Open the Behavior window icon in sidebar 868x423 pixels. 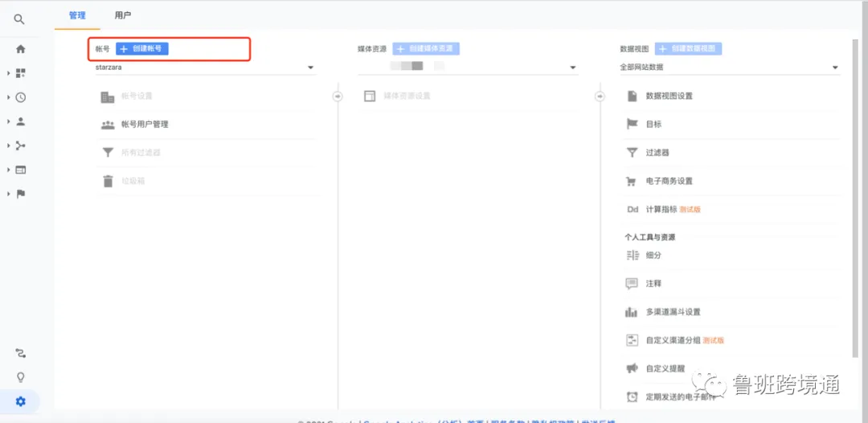tap(20, 170)
